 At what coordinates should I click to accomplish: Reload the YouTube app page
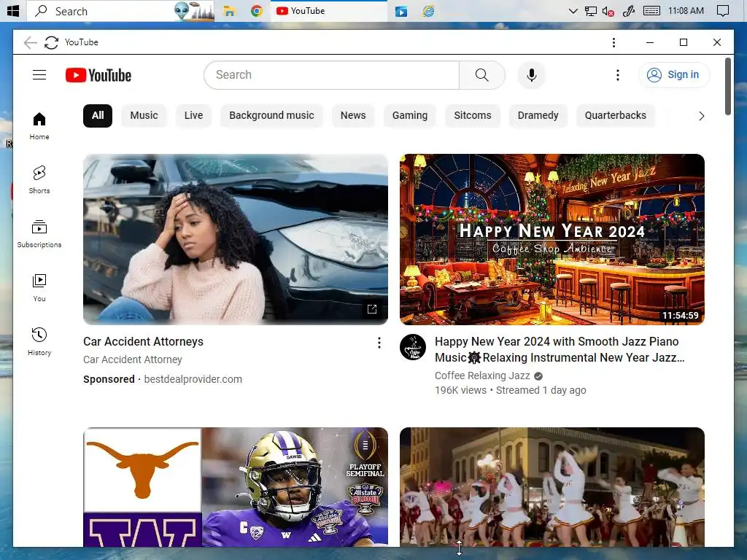[x=52, y=42]
